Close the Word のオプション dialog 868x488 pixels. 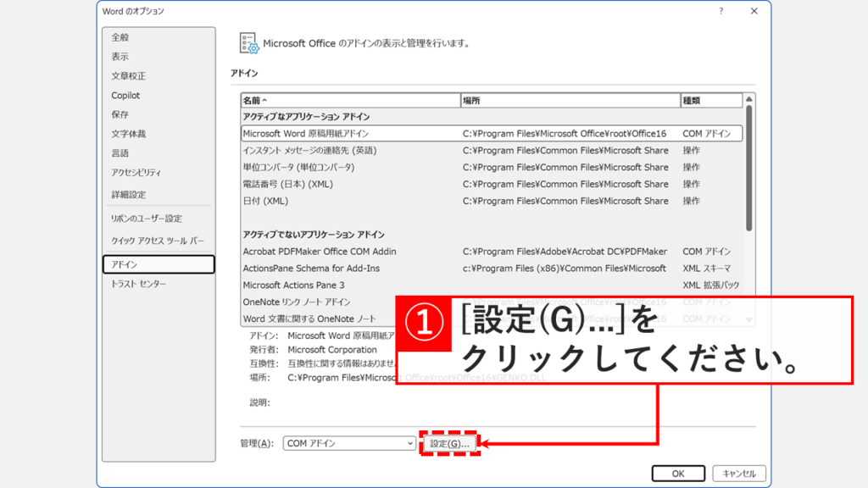[754, 11]
